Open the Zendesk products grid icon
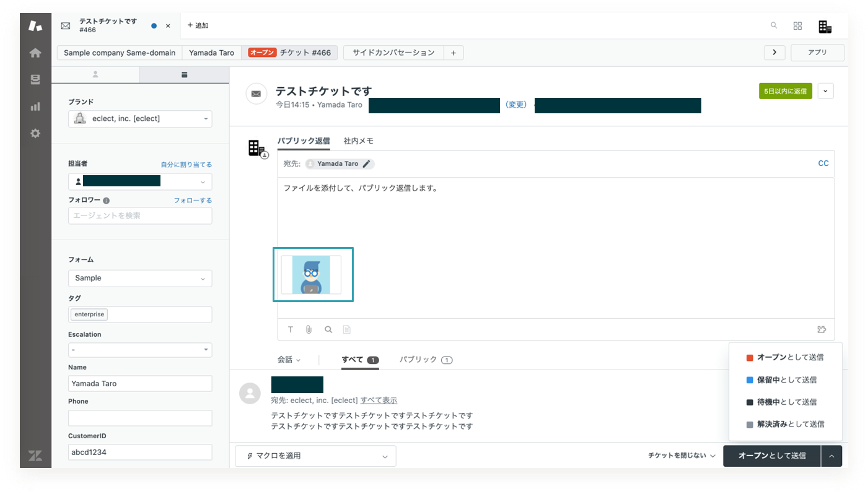Image resolution: width=868 pixels, height=494 pixels. pyautogui.click(x=797, y=26)
